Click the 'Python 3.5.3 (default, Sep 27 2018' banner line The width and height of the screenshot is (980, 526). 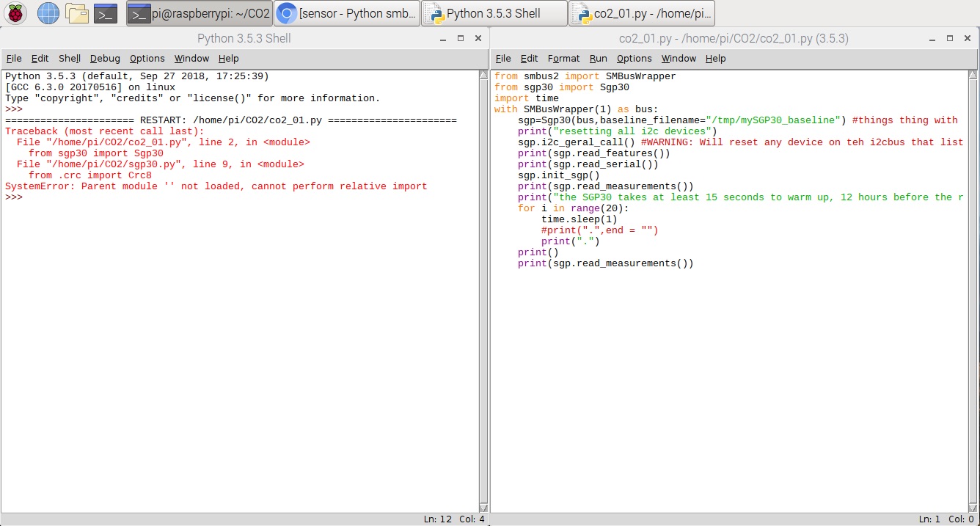137,76
